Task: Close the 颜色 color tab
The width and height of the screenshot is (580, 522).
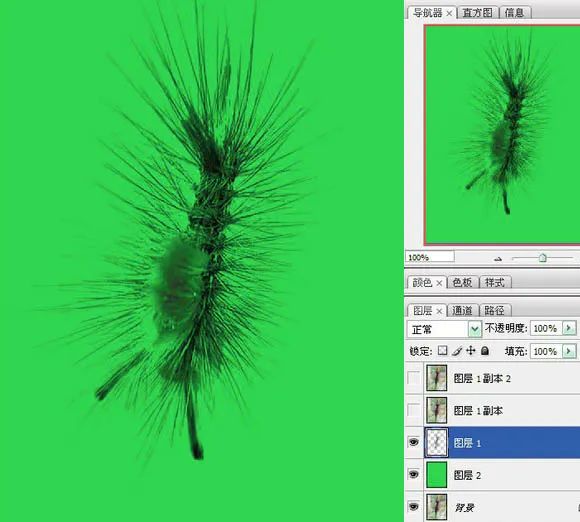Action: click(439, 283)
